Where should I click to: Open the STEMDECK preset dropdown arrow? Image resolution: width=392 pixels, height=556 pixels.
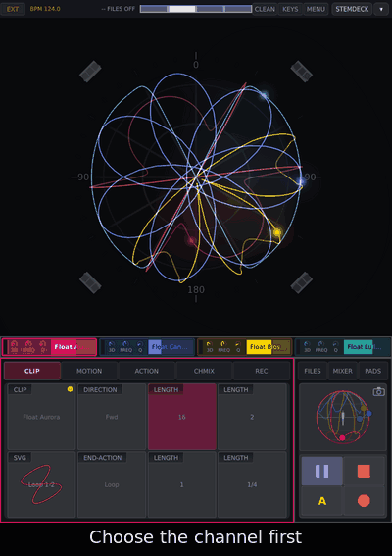point(381,9)
